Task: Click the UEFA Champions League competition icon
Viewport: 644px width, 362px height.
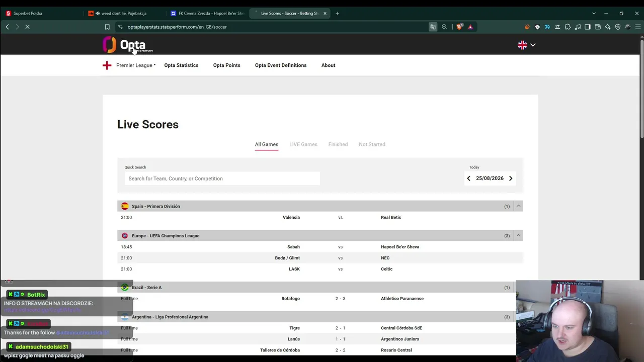Action: click(125, 236)
